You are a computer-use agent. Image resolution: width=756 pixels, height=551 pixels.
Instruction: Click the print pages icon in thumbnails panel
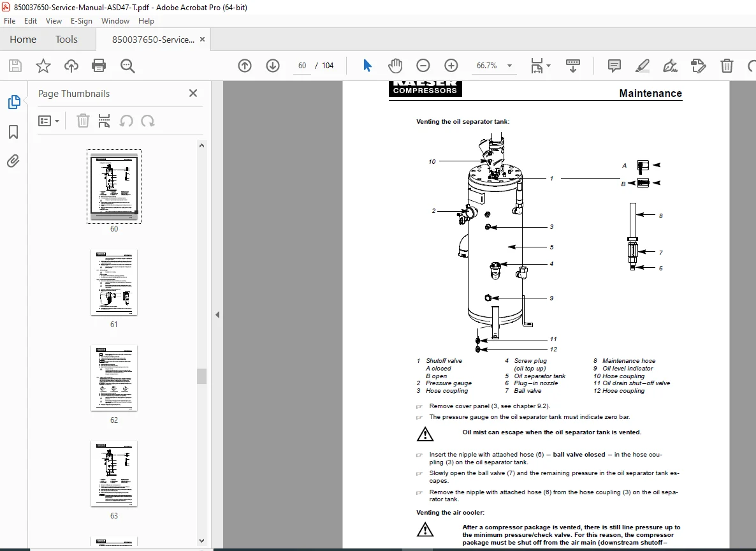point(104,121)
